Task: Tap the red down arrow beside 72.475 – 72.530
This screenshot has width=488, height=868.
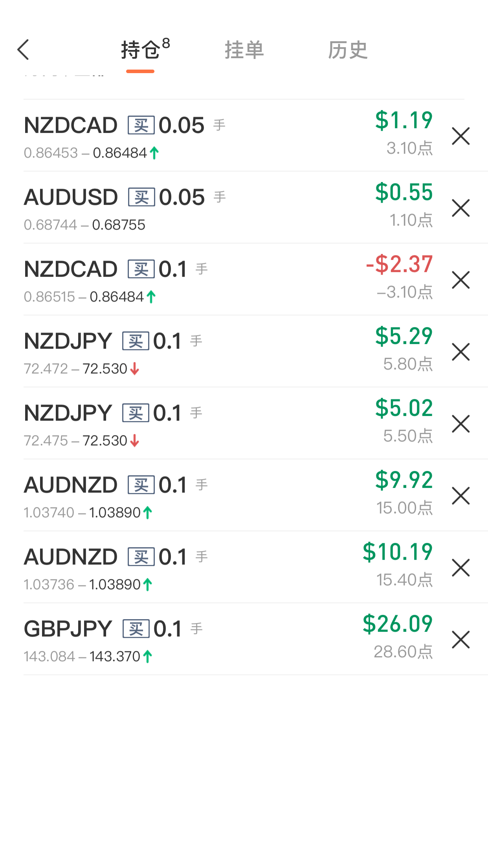Action: [x=135, y=441]
